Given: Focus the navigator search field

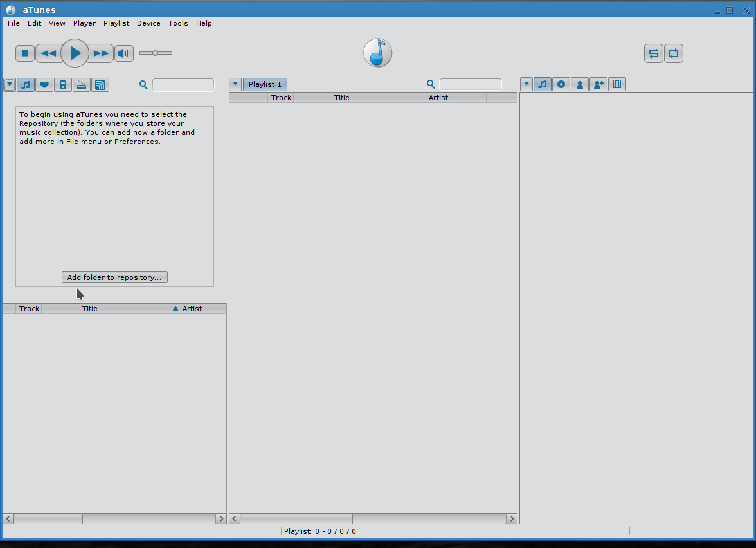Looking at the screenshot, I should click(x=183, y=85).
